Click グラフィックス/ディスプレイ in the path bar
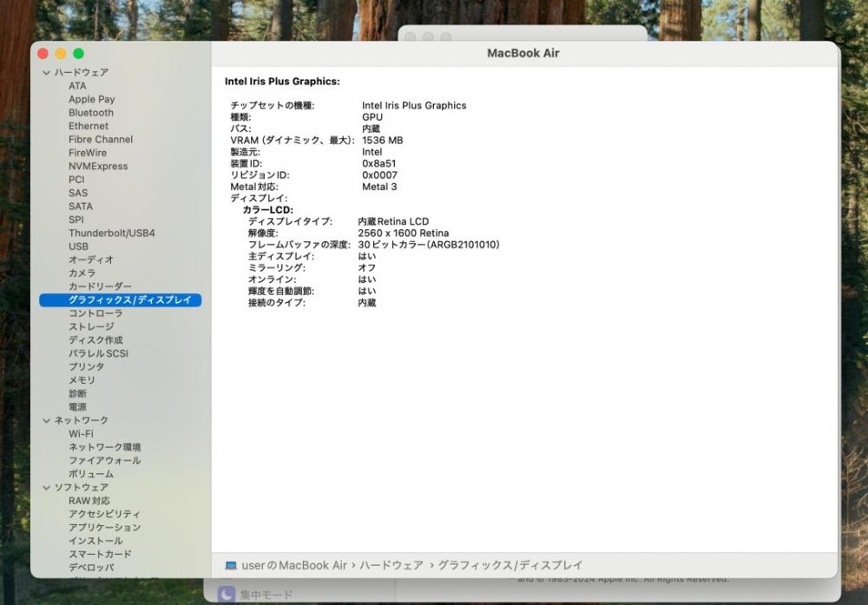The image size is (868, 605). pos(510,565)
